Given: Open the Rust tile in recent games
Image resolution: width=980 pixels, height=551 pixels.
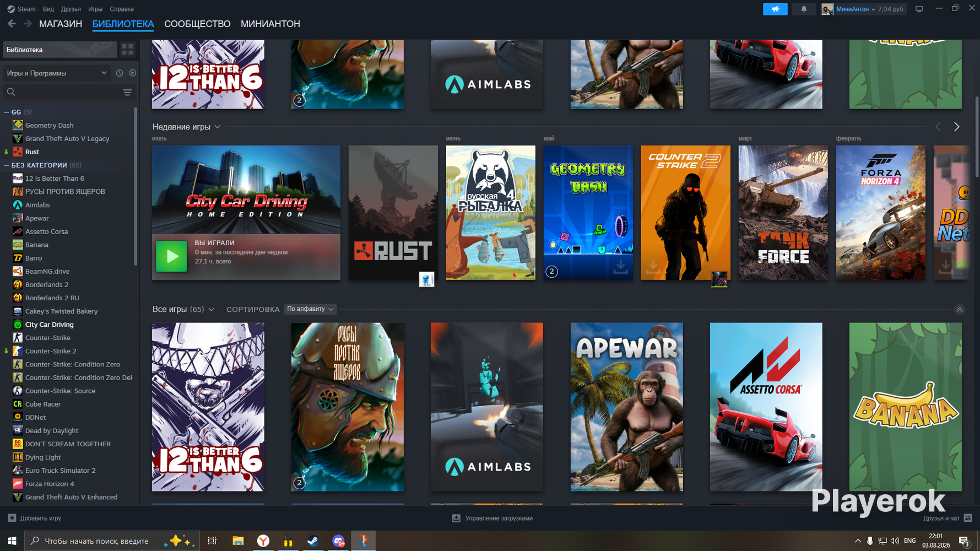Looking at the screenshot, I should 393,213.
